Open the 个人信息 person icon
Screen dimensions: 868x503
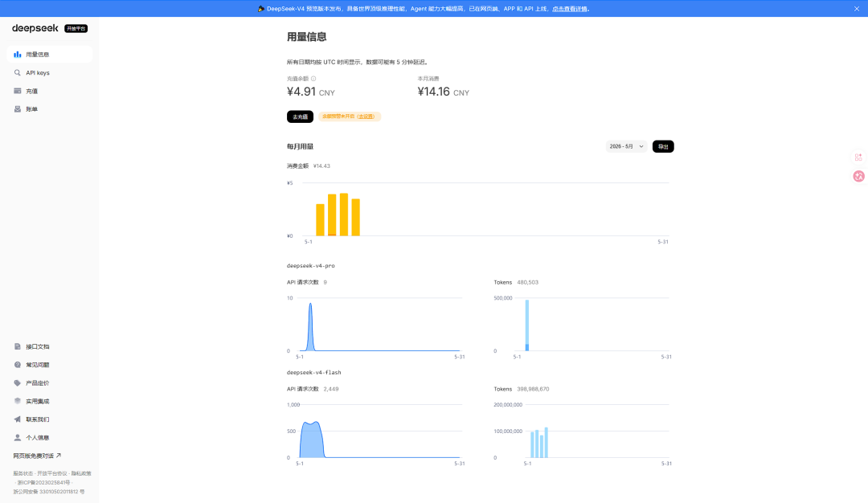click(17, 438)
